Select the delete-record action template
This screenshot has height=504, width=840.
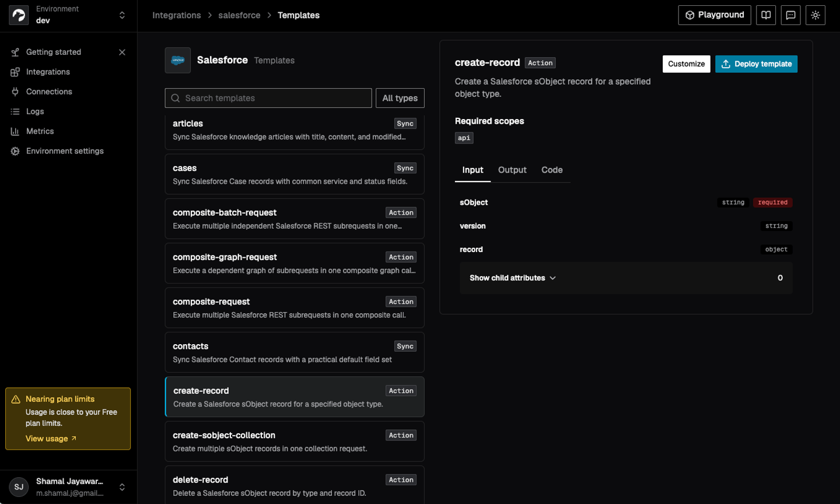295,485
